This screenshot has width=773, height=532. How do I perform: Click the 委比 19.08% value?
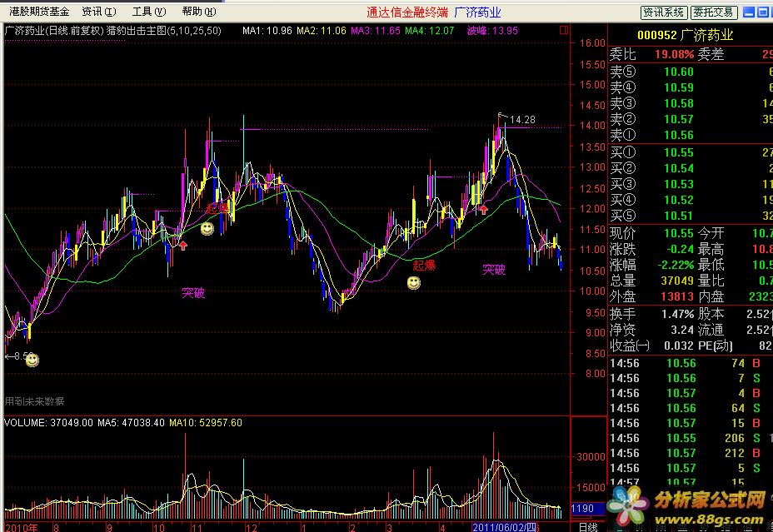coord(673,54)
